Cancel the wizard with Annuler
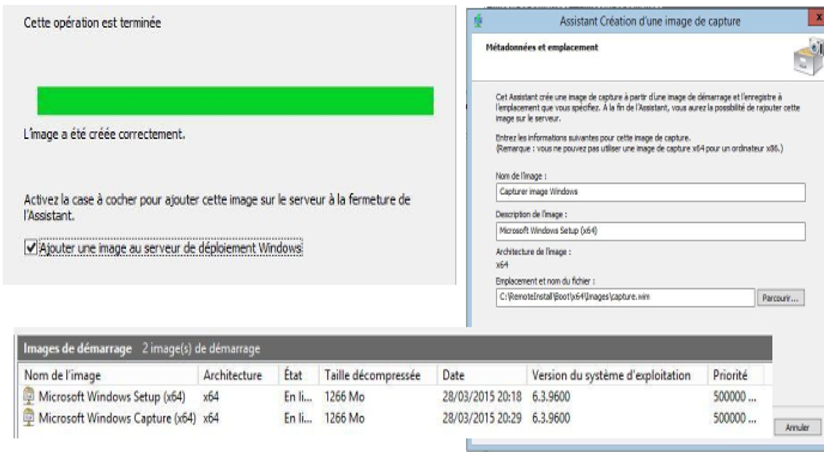824x452 pixels. [797, 427]
